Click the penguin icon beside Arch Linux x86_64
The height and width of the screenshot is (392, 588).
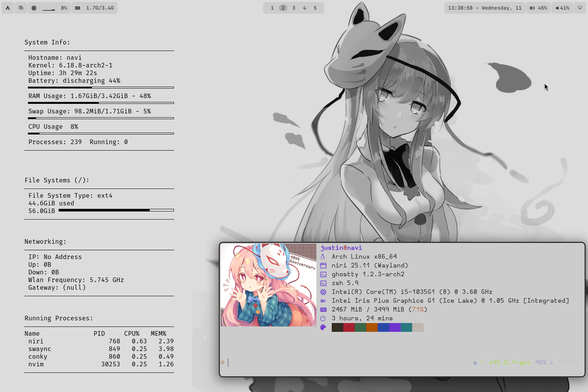(x=323, y=257)
